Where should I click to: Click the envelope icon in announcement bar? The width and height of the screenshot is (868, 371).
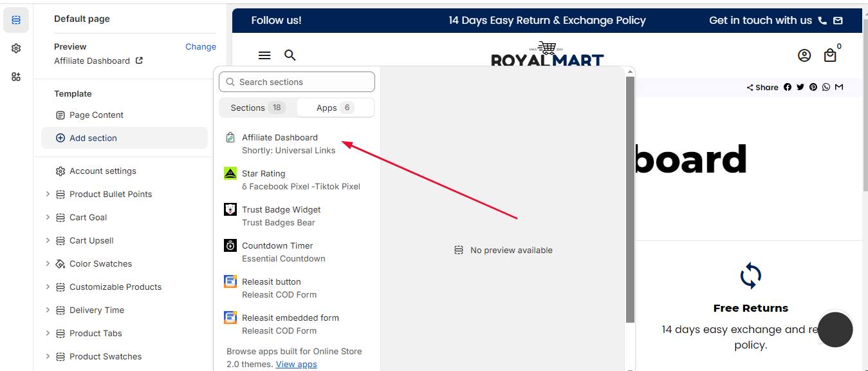pos(838,21)
